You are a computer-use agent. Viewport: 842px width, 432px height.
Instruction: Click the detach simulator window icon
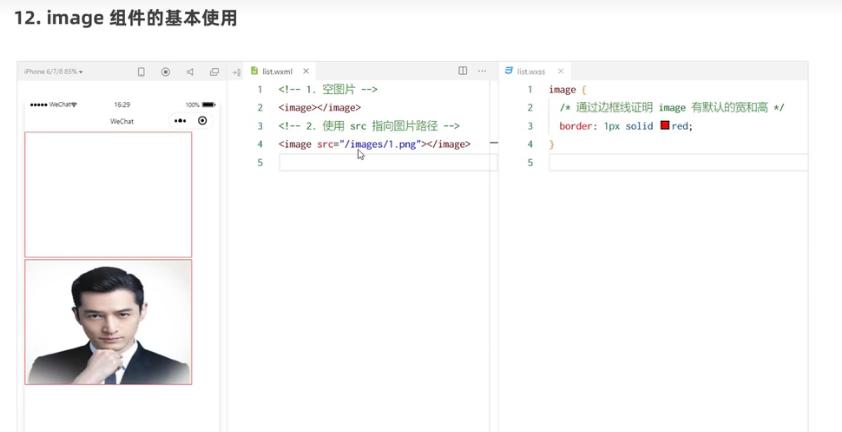[x=214, y=71]
